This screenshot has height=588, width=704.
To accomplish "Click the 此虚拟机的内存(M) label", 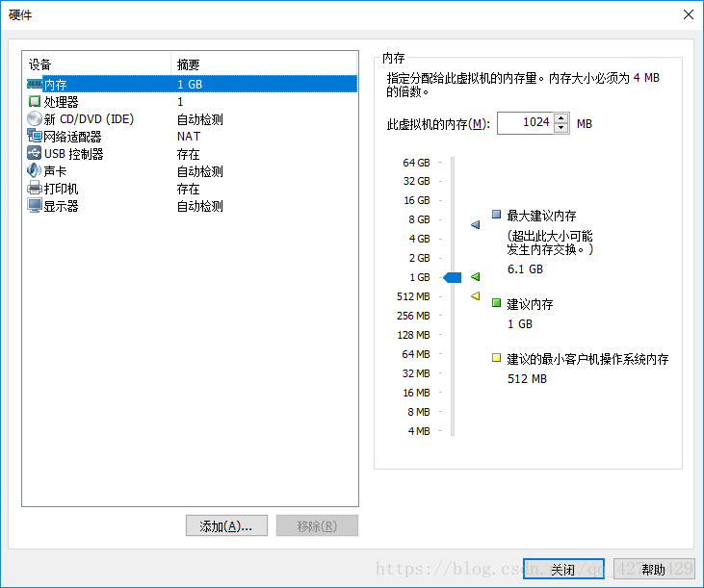I will [x=438, y=124].
